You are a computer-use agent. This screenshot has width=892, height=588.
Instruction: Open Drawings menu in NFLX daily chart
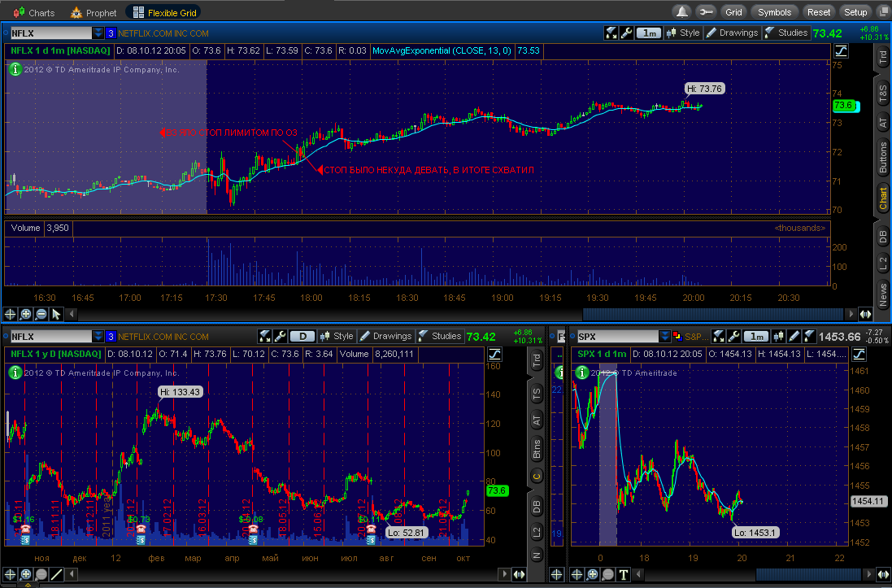[x=385, y=337]
